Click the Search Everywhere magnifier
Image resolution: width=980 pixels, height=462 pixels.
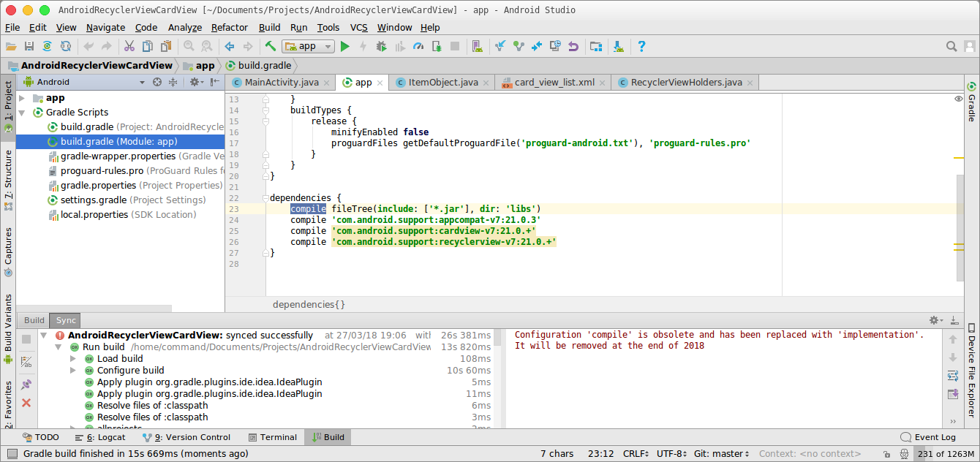[x=951, y=45]
